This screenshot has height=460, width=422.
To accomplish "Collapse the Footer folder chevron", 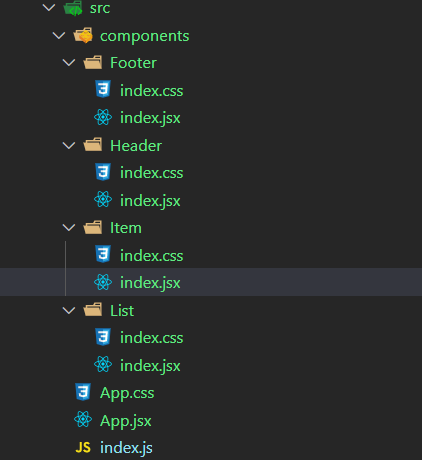I will point(69,63).
